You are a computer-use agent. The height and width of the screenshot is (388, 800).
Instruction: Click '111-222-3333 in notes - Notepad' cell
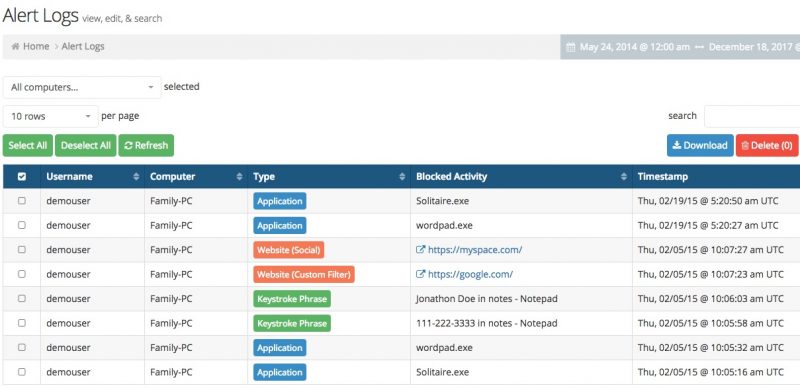487,323
